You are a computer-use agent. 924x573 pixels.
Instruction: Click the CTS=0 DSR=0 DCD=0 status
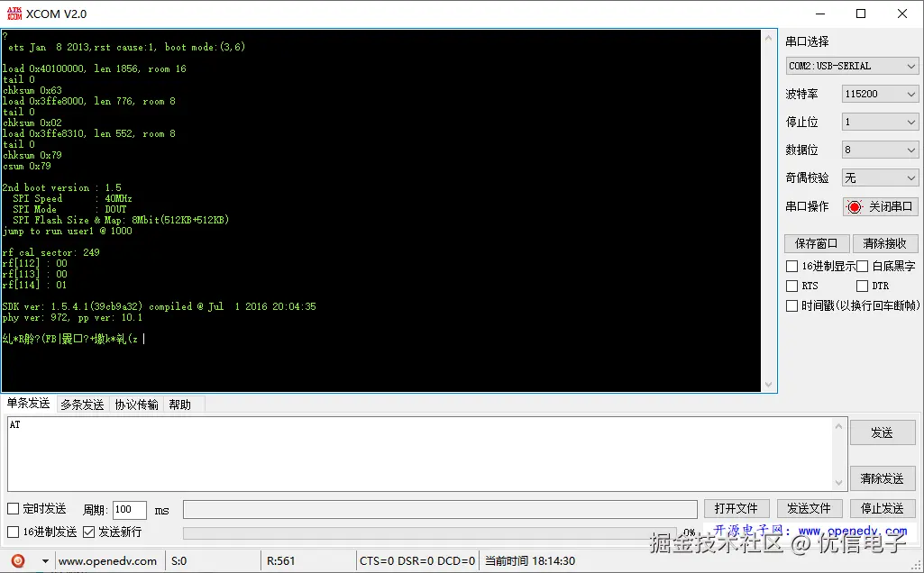[x=417, y=561]
